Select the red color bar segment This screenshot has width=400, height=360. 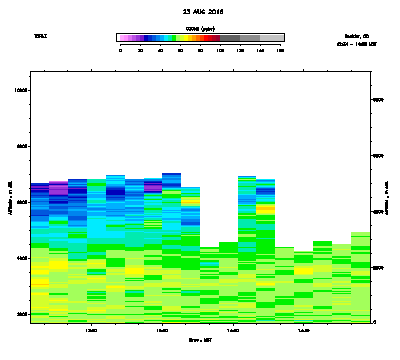(x=208, y=38)
